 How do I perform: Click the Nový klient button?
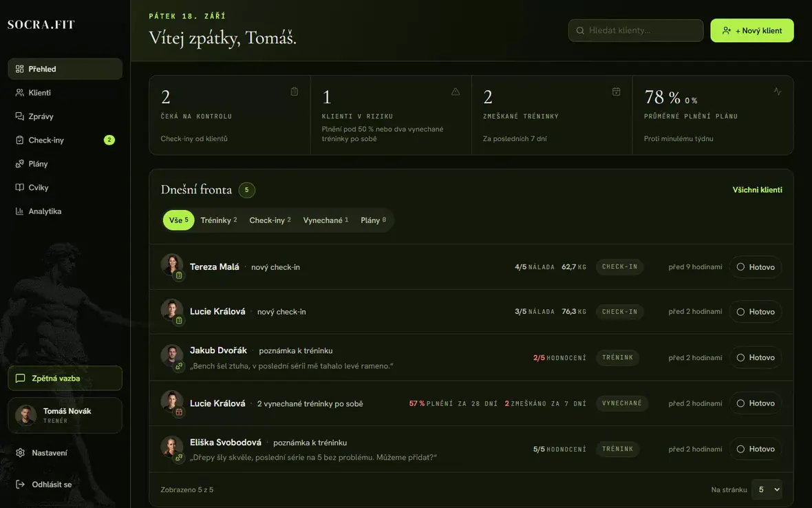pyautogui.click(x=752, y=30)
